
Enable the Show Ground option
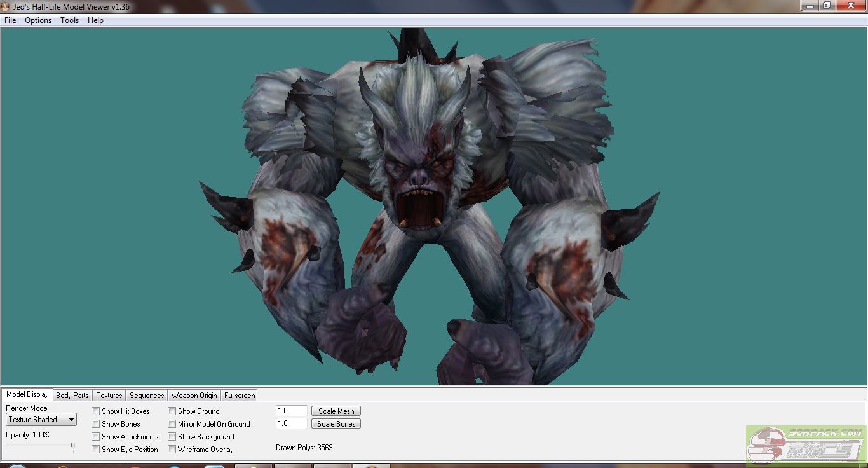click(x=172, y=411)
